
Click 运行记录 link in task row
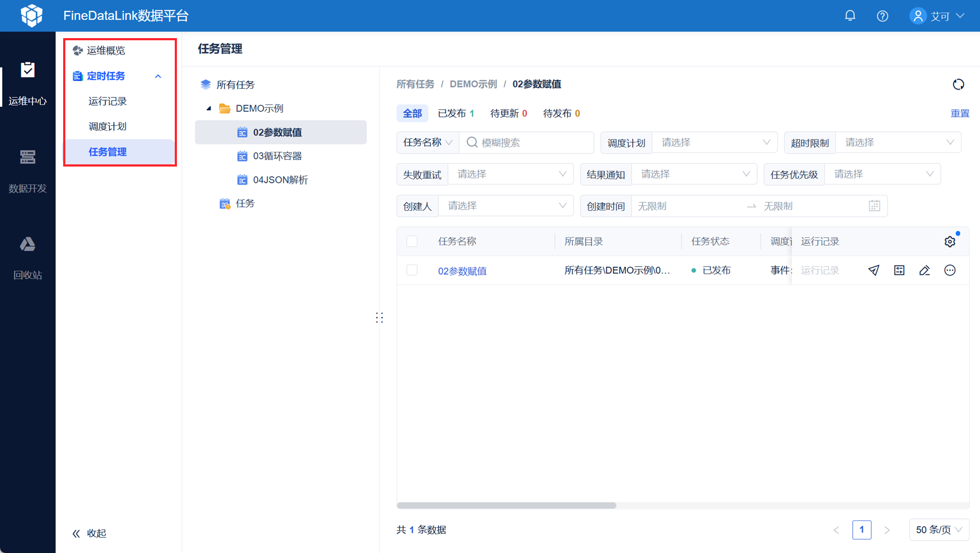tap(820, 271)
